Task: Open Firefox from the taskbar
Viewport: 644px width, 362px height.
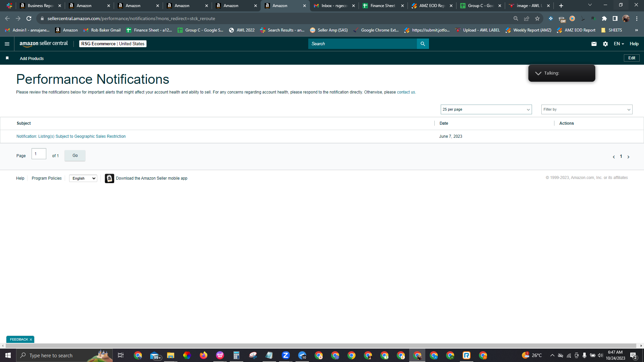Action: tap(204, 355)
